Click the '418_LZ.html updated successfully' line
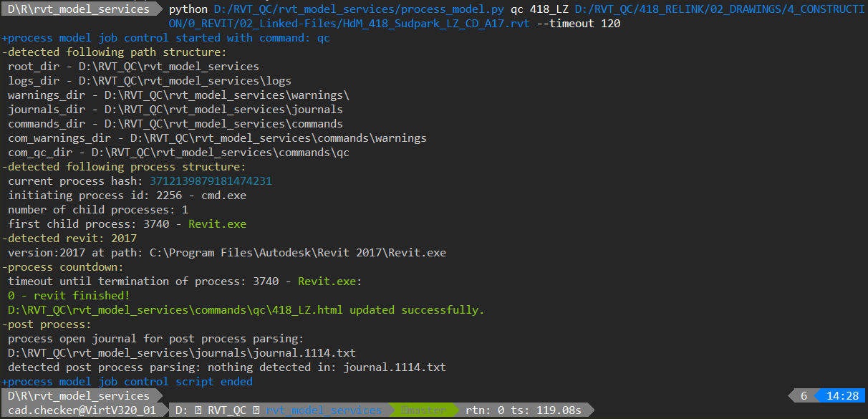Screen dimensions: 868x419 click(246, 310)
